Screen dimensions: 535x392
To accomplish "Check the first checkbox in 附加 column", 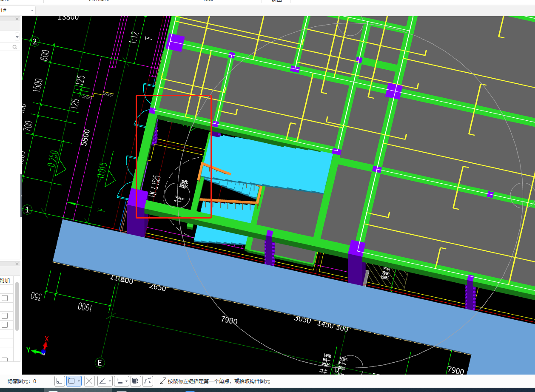I will 5,298.
